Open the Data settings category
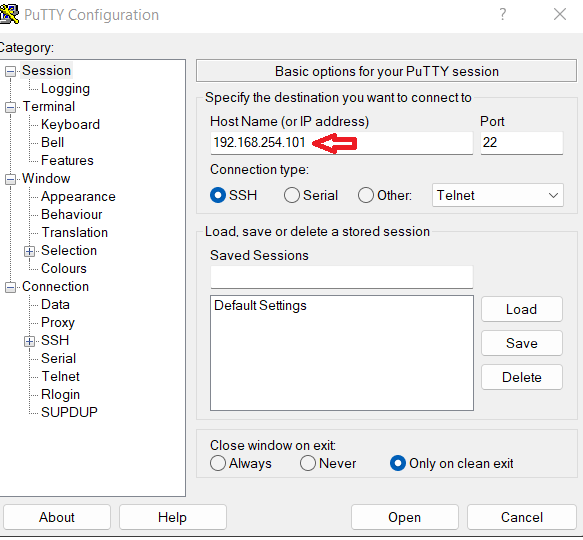 55,305
